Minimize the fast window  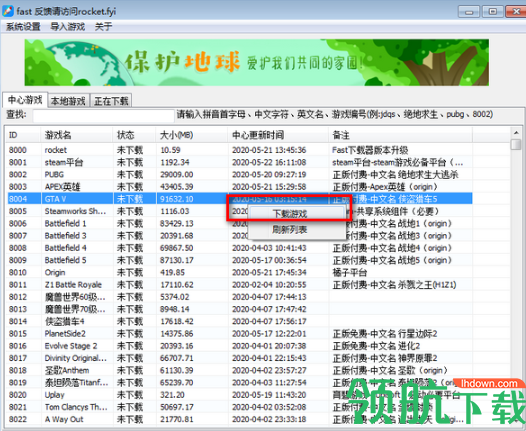(x=469, y=12)
